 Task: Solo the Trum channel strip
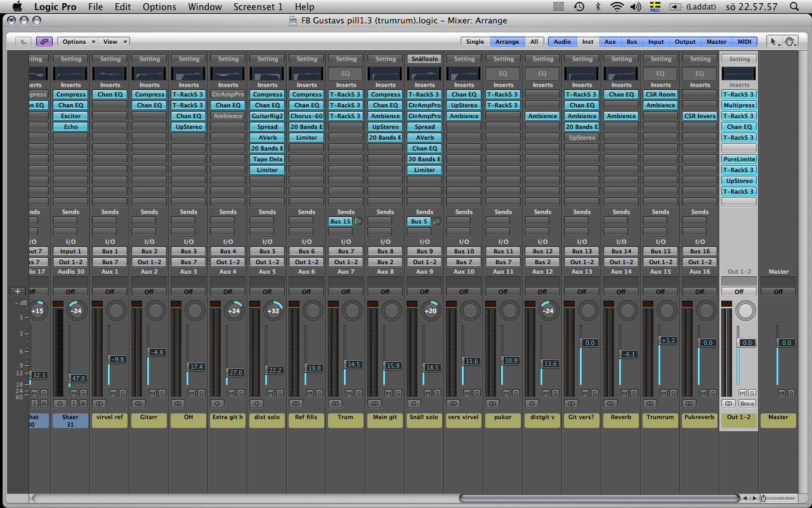click(358, 393)
